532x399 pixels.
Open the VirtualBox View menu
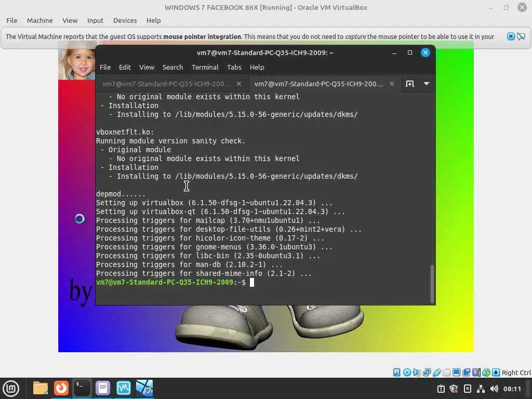[x=70, y=20]
